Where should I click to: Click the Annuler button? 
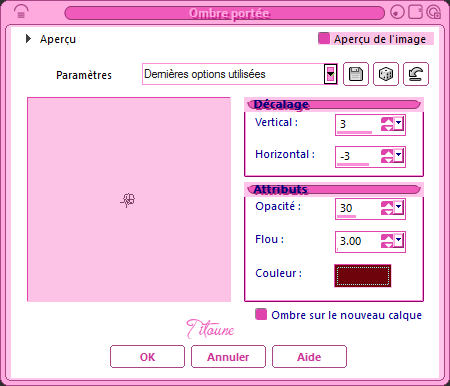tap(228, 357)
